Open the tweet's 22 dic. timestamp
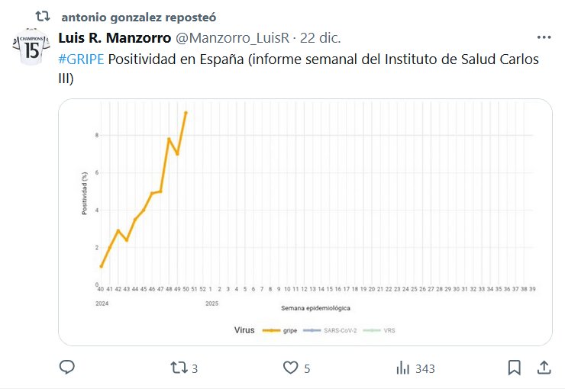This screenshot has height=392, width=565. [x=321, y=38]
